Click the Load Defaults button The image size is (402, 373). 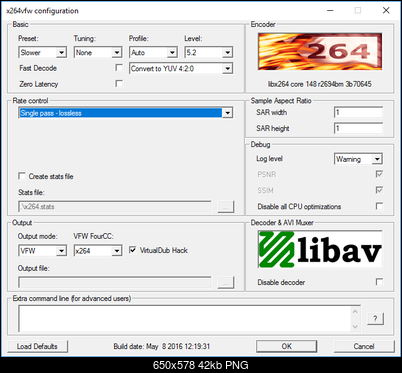(x=37, y=346)
